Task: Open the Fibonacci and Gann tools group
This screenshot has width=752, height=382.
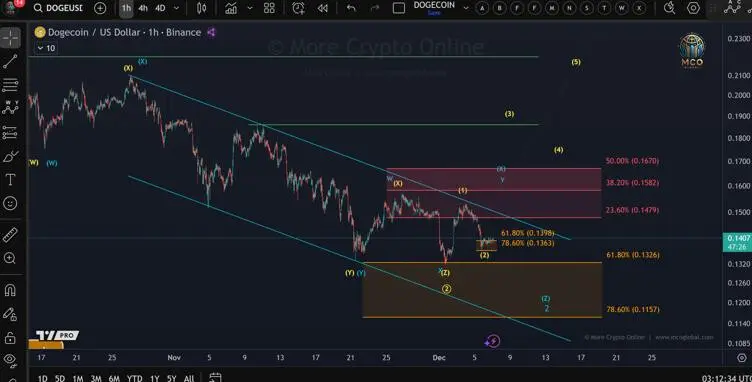Action: coord(10,85)
